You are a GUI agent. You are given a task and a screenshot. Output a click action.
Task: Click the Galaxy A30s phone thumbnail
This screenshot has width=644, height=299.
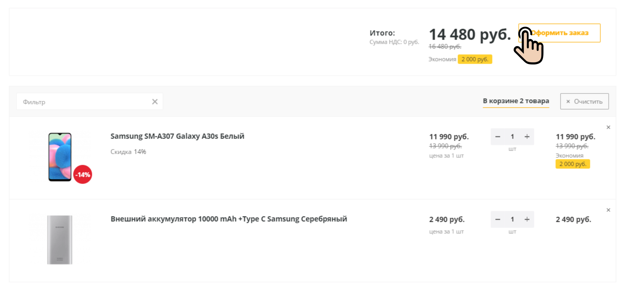point(60,157)
